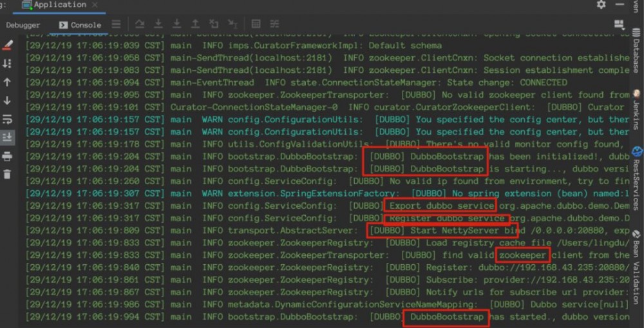Click the 'Register dubbo service' log line

point(327,218)
